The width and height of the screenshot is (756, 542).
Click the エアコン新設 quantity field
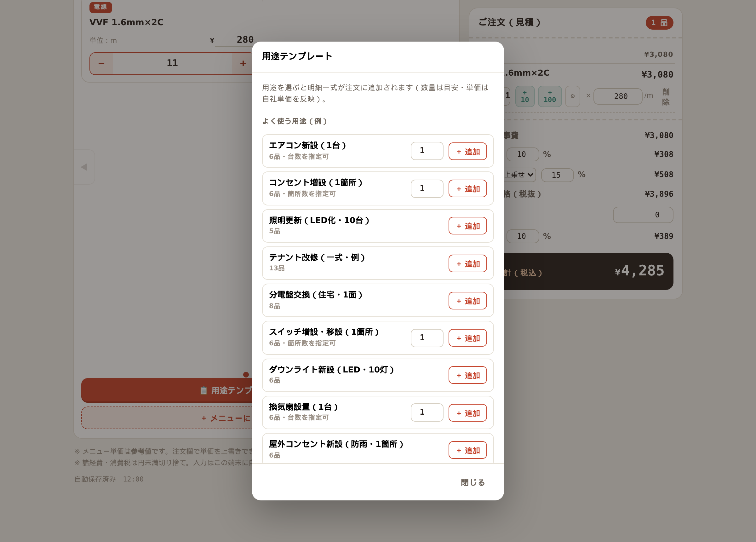point(427,151)
